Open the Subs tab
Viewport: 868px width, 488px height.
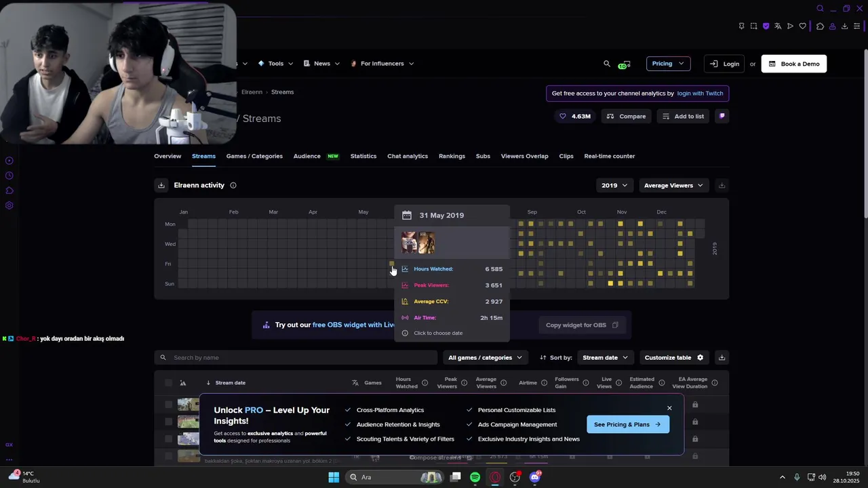click(483, 156)
